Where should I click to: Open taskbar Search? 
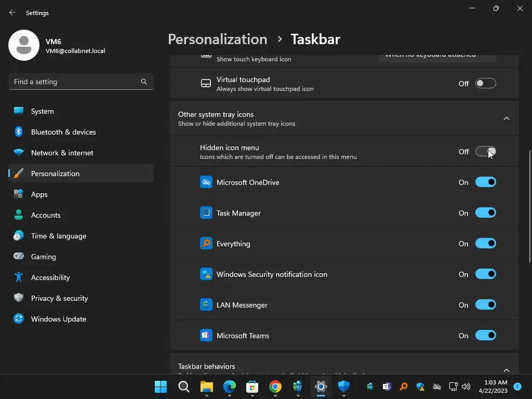(x=183, y=387)
